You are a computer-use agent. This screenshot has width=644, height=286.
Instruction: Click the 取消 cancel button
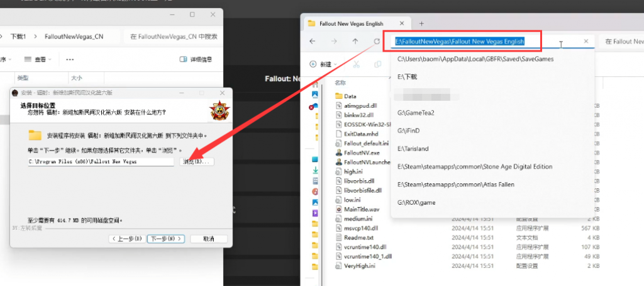pos(209,239)
